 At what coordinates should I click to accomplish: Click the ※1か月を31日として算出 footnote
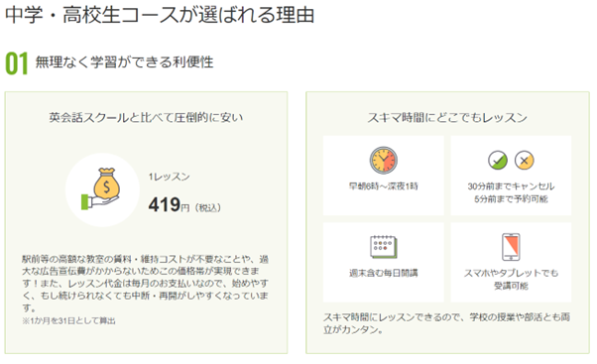tap(68, 321)
